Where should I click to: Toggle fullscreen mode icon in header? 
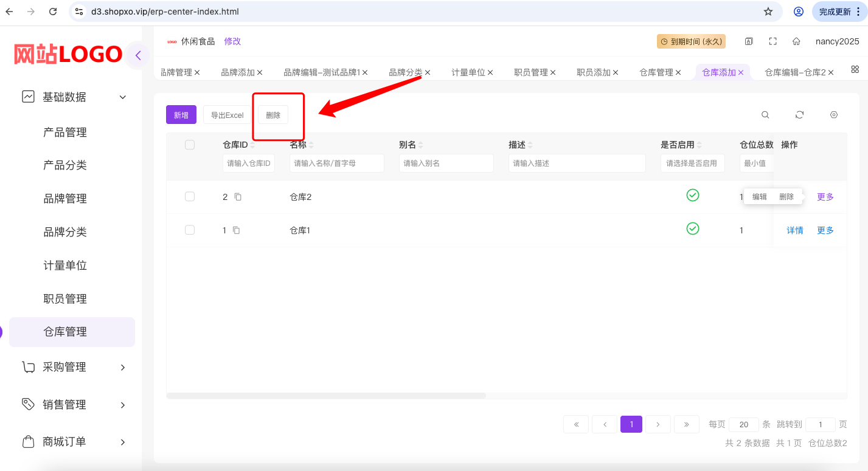point(773,41)
